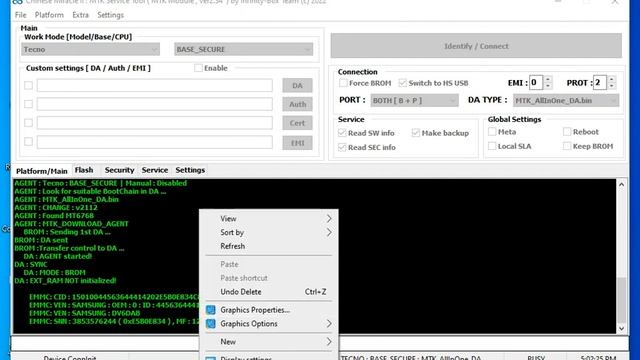Click the Auth path input field
Viewport: 640px width, 360px height.
[x=155, y=104]
